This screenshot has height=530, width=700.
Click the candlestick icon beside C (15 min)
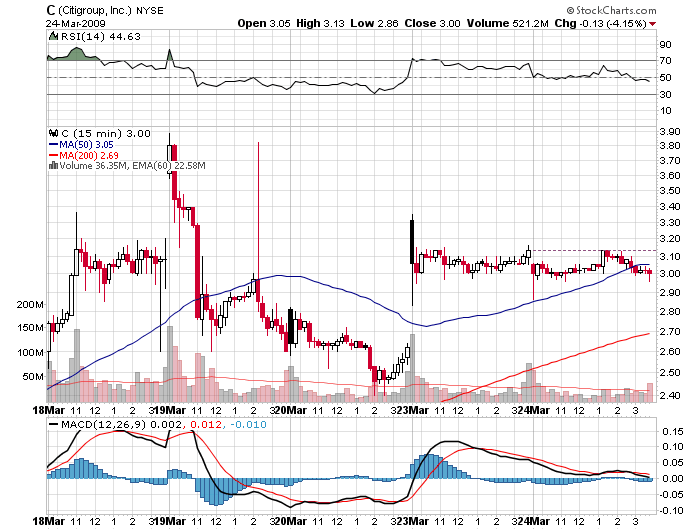54,133
